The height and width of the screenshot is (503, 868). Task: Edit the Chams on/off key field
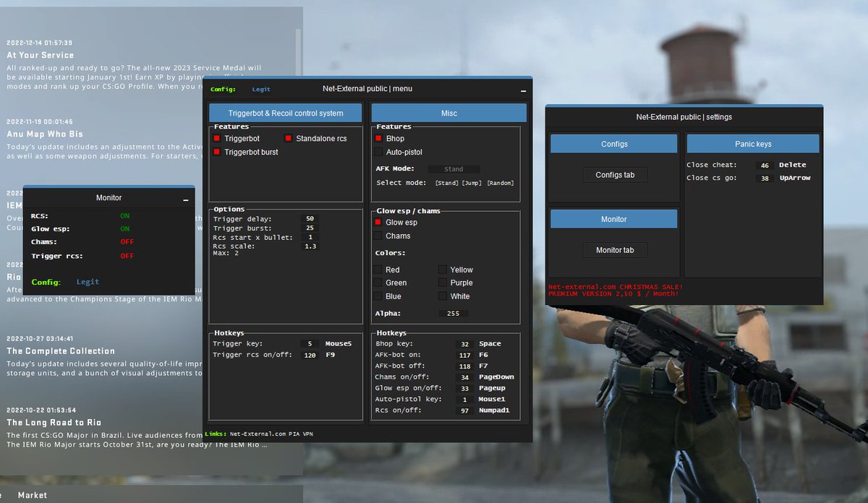coord(465,377)
